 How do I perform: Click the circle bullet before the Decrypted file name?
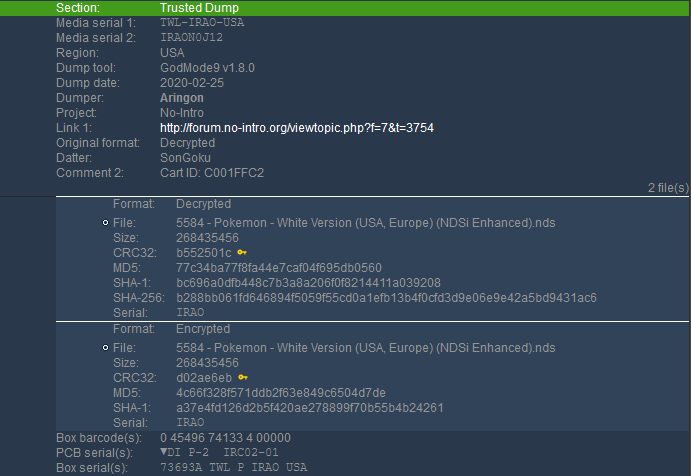(105, 223)
